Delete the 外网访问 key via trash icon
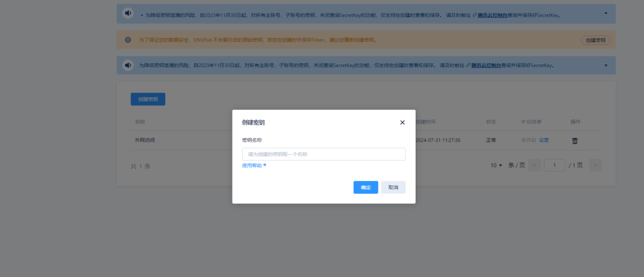The height and width of the screenshot is (277, 644). pyautogui.click(x=575, y=140)
